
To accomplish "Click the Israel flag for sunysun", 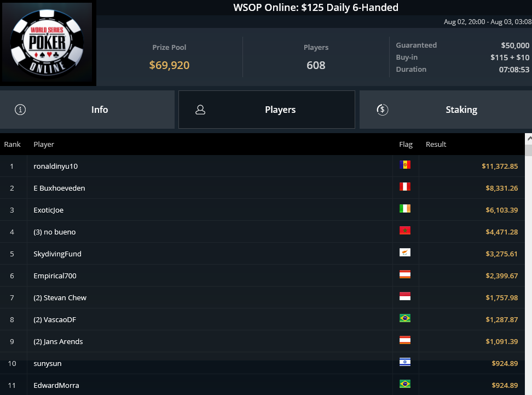I will tap(405, 362).
